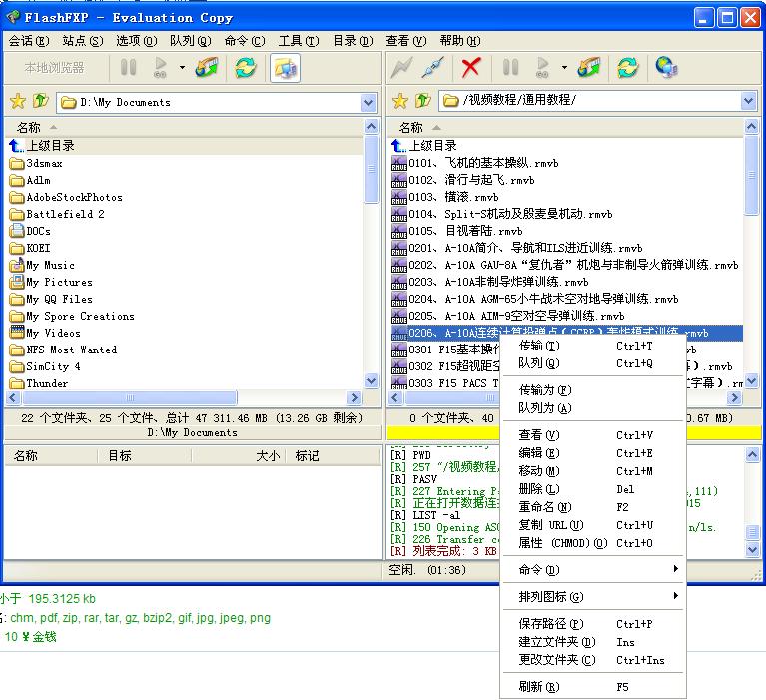This screenshot has width=766, height=700.
Task: Expand the 命令(D) submenu
Action: (x=593, y=569)
